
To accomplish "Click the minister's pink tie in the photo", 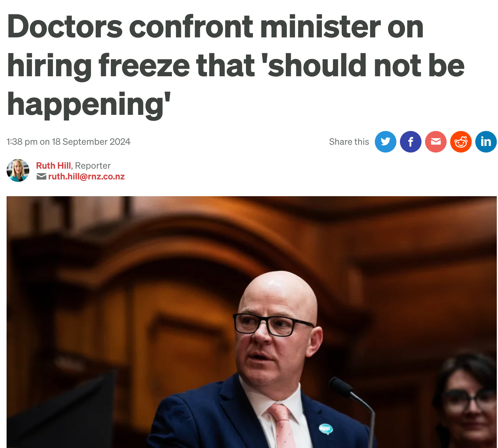I will (x=281, y=425).
